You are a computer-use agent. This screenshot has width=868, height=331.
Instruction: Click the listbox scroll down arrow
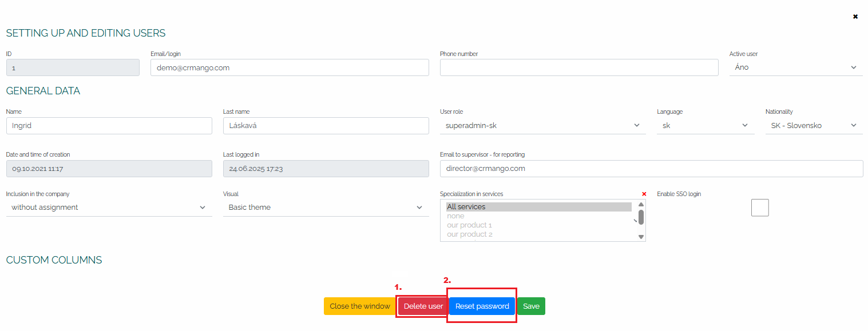coord(641,237)
